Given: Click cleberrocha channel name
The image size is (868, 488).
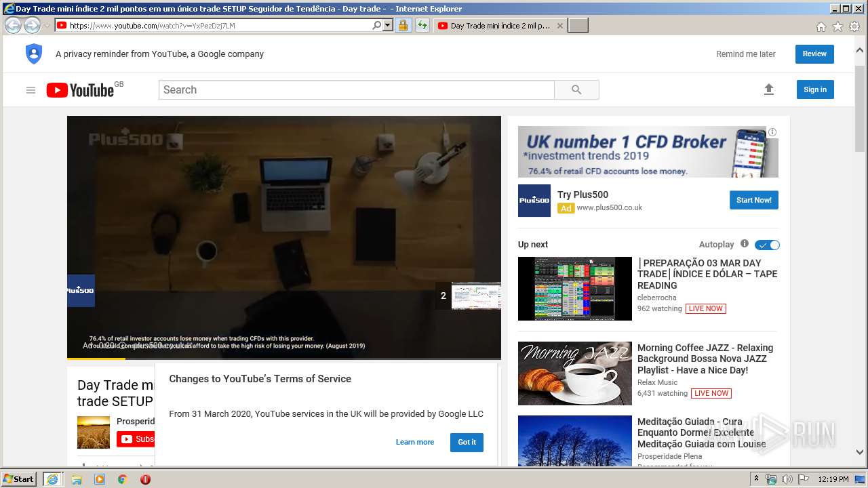Looking at the screenshot, I should [x=656, y=298].
